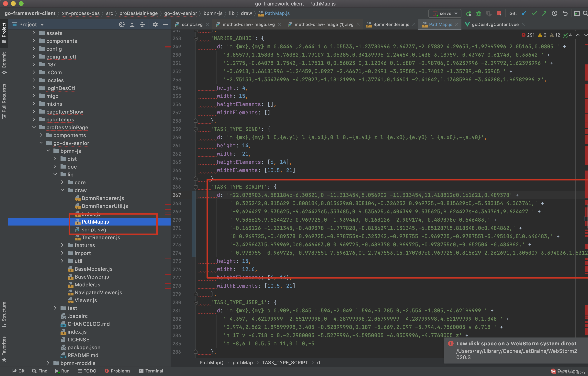Open the Terminal tool window button
588x376 pixels.
click(x=151, y=371)
